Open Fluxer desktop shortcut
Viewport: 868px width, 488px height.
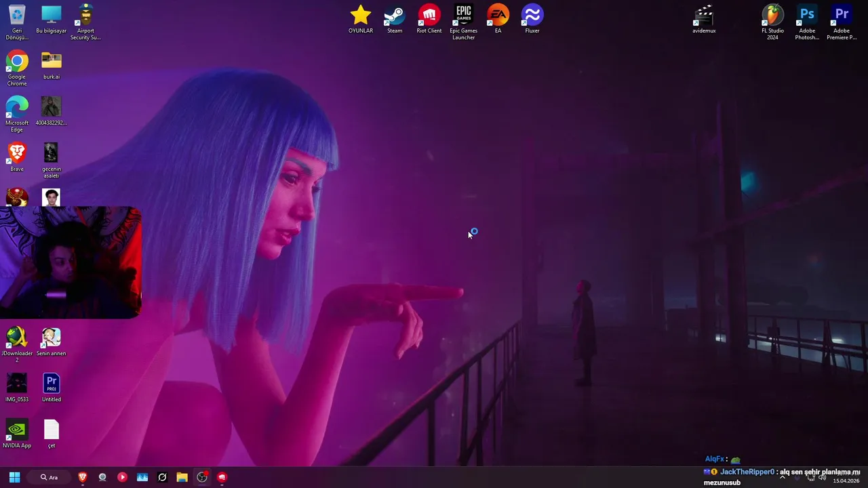pyautogui.click(x=532, y=19)
